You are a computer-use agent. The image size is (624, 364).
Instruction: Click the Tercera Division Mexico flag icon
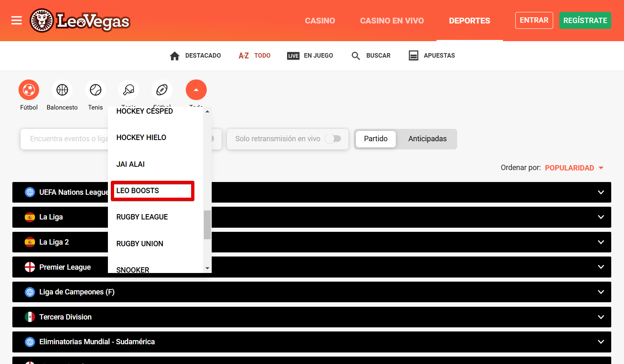[x=30, y=317]
